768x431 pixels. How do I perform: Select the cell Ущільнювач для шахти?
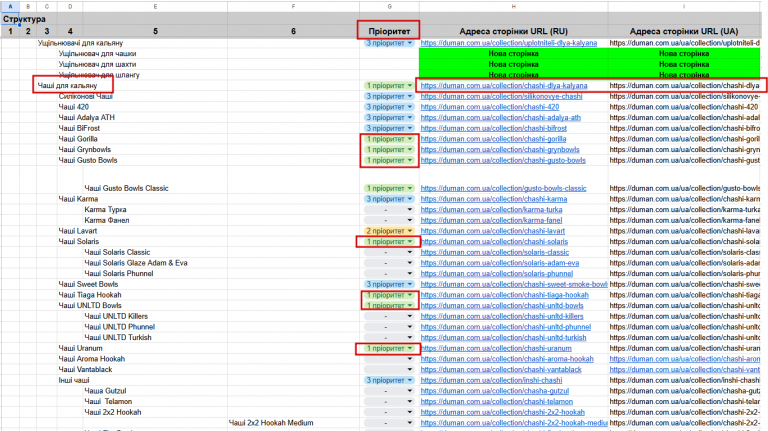click(97, 65)
